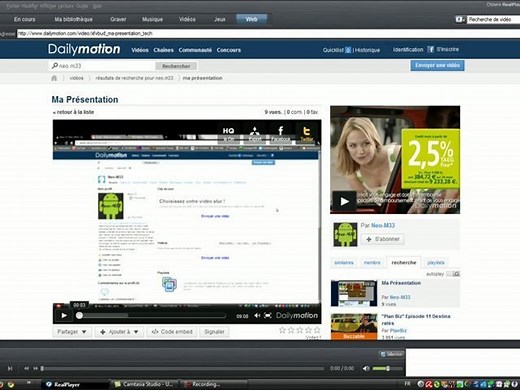The height and width of the screenshot is (390, 520).
Task: Open the Ajouter à dropdown
Action: pos(119,332)
